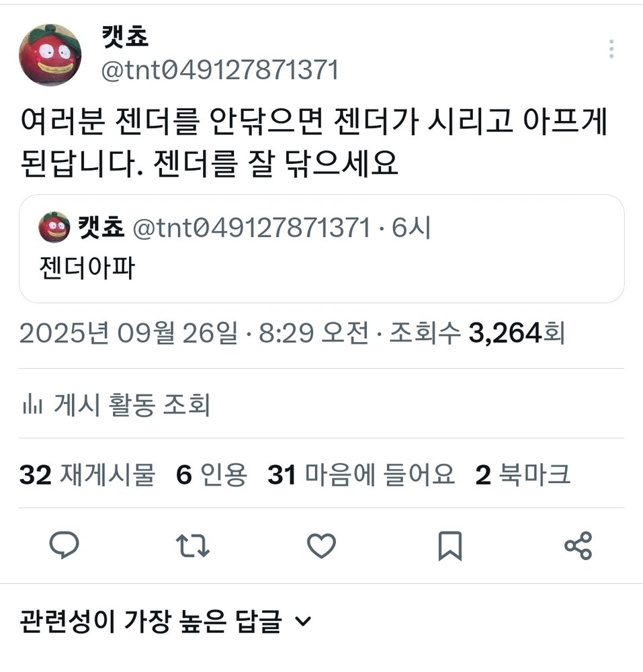View 게시 활동 조회 post analytics
643x672 pixels.
pyautogui.click(x=116, y=405)
